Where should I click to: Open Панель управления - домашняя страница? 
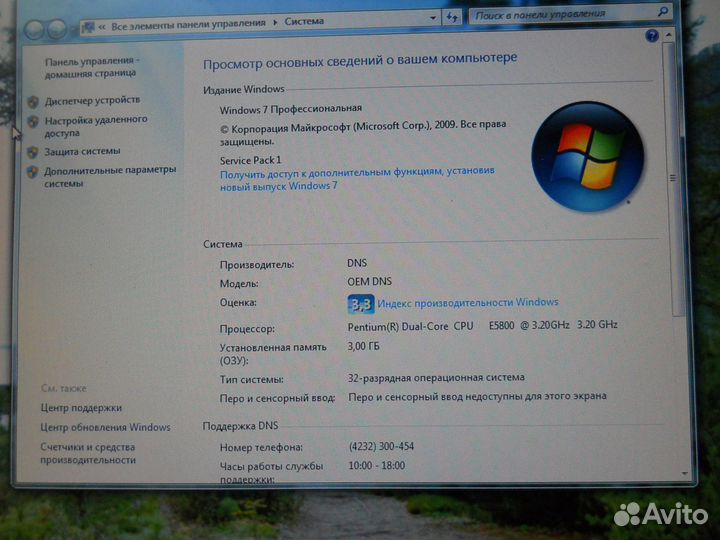91,67
